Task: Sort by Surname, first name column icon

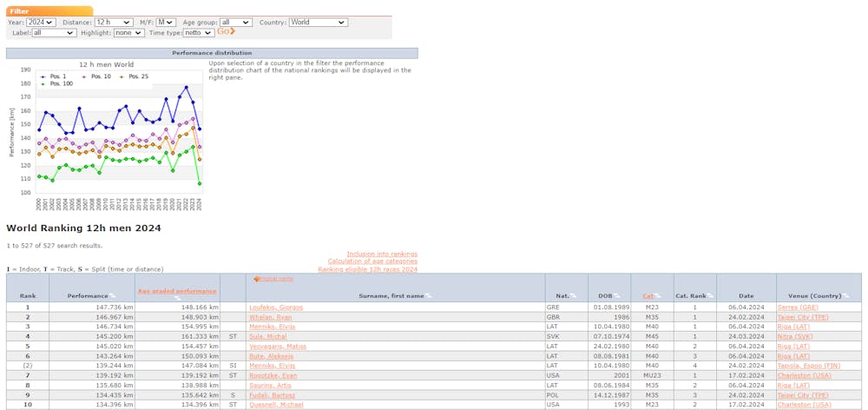Action: [428, 297]
